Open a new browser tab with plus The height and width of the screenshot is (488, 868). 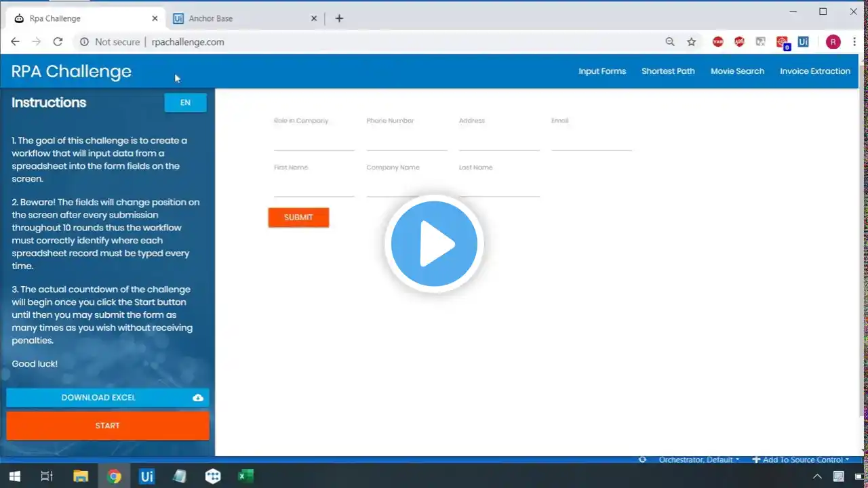(x=339, y=18)
